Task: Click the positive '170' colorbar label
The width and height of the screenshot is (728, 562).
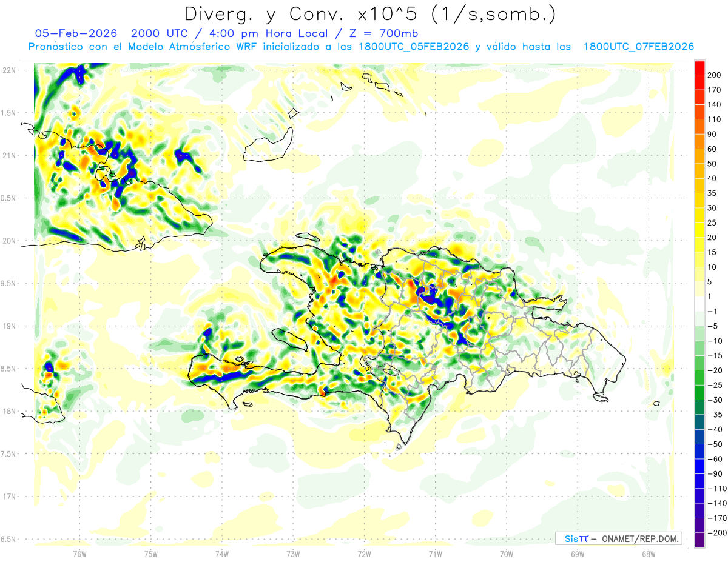Action: pyautogui.click(x=714, y=90)
